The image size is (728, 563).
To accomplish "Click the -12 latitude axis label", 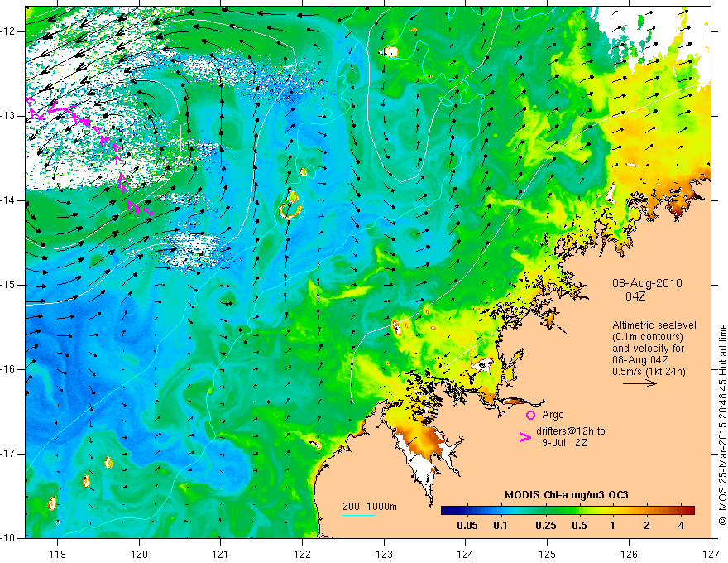I will coord(9,31).
